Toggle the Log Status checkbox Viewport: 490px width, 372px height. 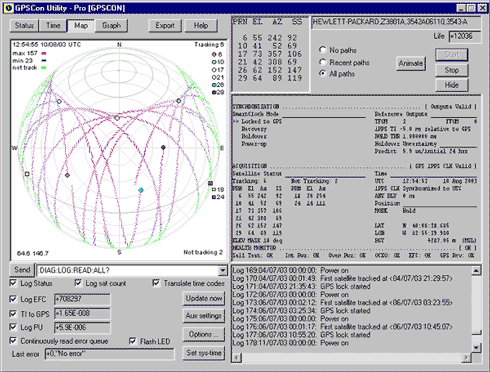coord(13,283)
